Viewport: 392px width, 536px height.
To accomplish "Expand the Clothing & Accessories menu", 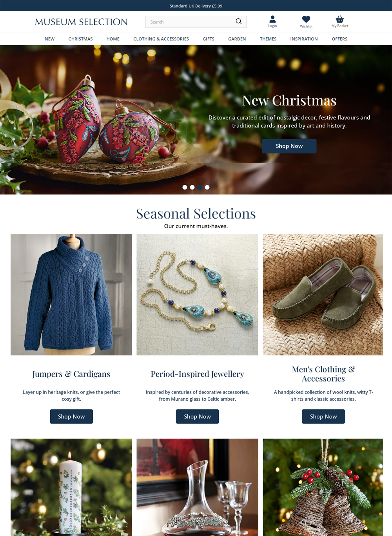I will pos(161,39).
